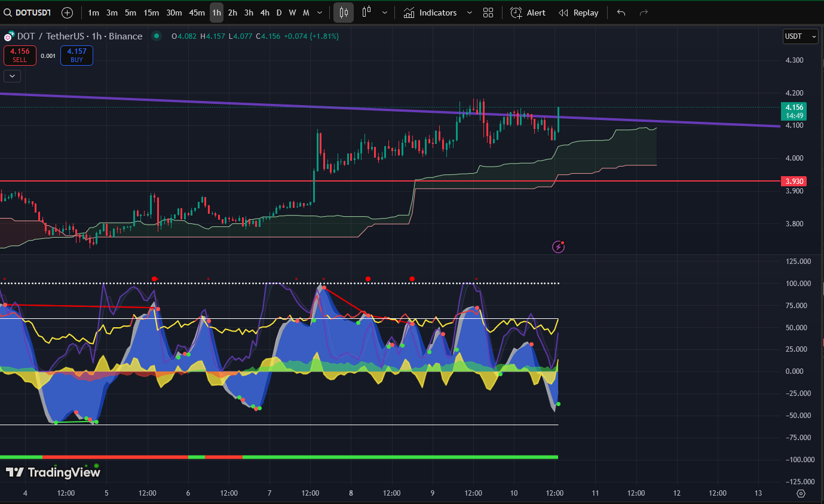Redo the chart action
This screenshot has width=824, height=504.
tap(644, 13)
